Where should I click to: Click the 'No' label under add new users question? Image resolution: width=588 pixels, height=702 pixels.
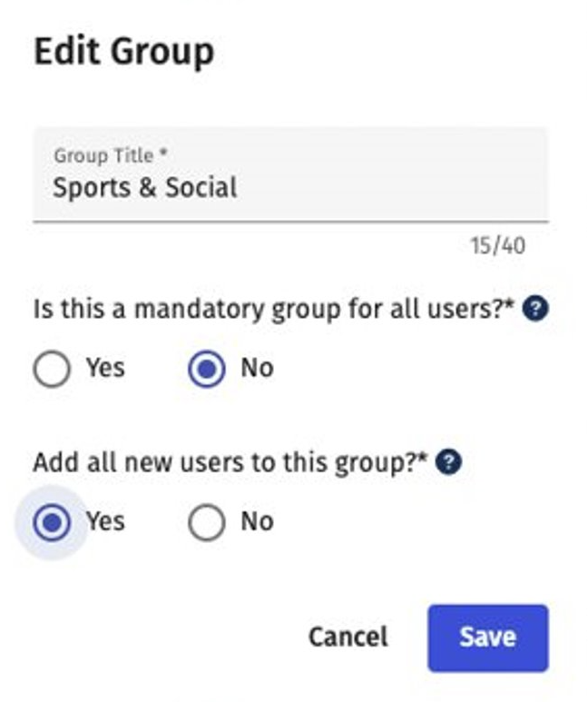click(x=257, y=521)
